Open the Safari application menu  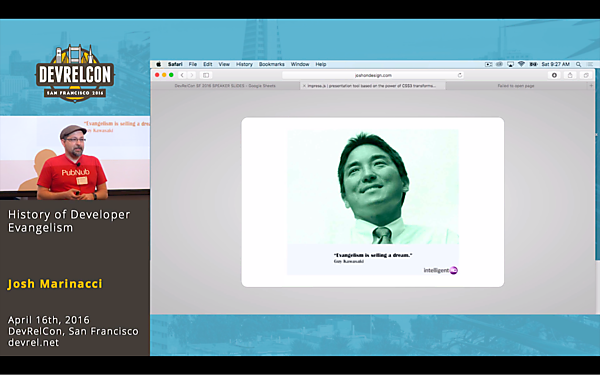tap(175, 64)
